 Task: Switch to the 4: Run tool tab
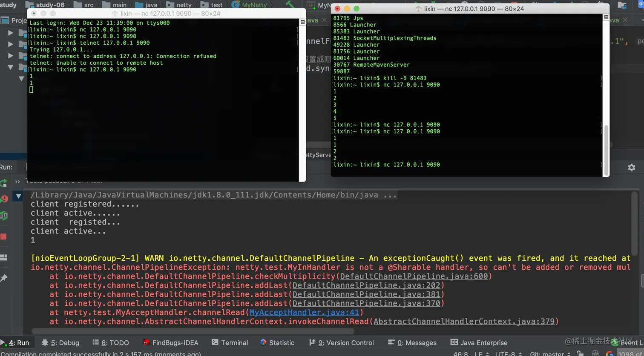pyautogui.click(x=15, y=342)
